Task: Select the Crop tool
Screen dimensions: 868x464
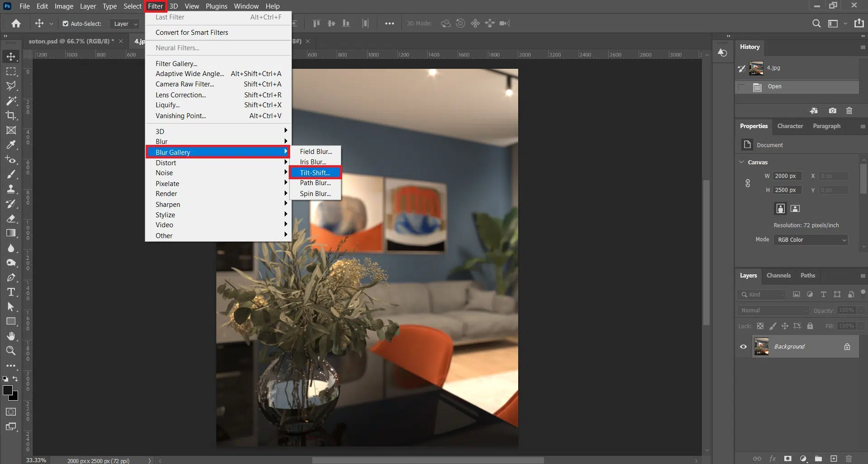Action: coord(11,115)
